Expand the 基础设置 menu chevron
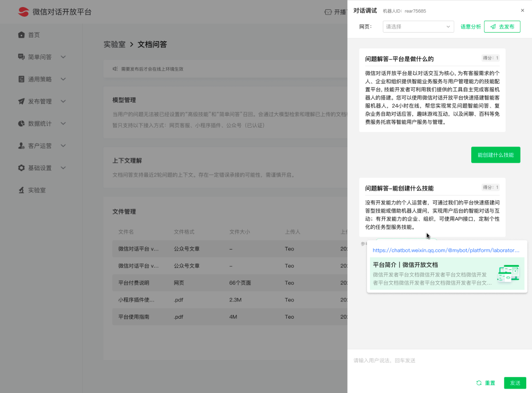The height and width of the screenshot is (393, 532). pyautogui.click(x=63, y=168)
